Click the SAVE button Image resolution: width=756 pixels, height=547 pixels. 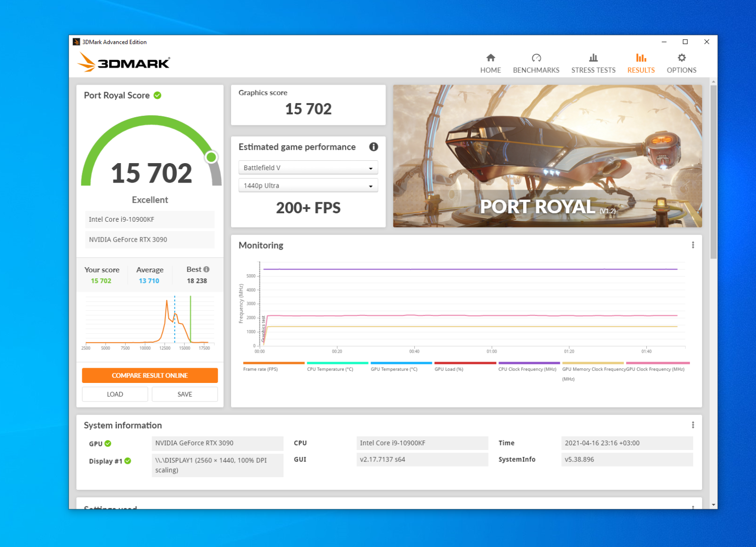pyautogui.click(x=185, y=394)
